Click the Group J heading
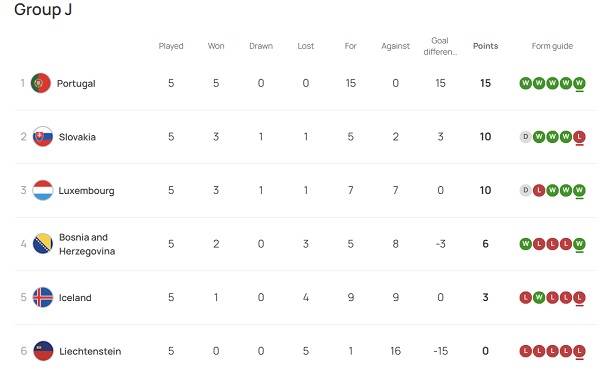 point(43,9)
